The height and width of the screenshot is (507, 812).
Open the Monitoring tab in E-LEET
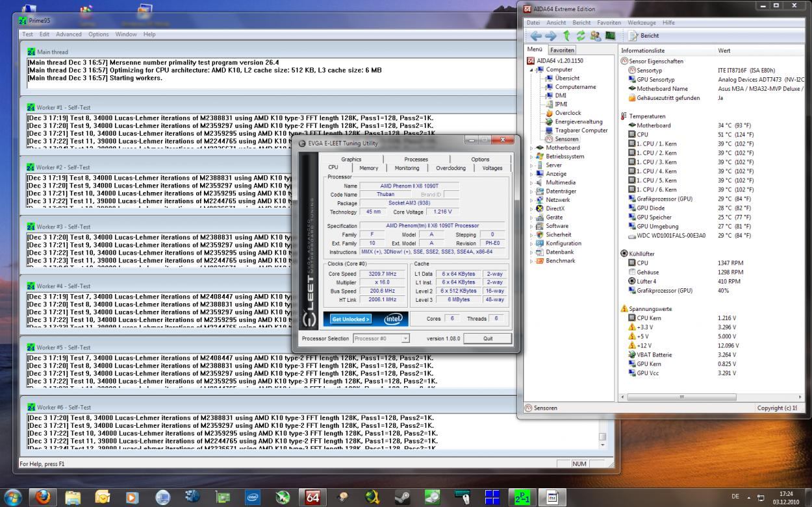[407, 168]
